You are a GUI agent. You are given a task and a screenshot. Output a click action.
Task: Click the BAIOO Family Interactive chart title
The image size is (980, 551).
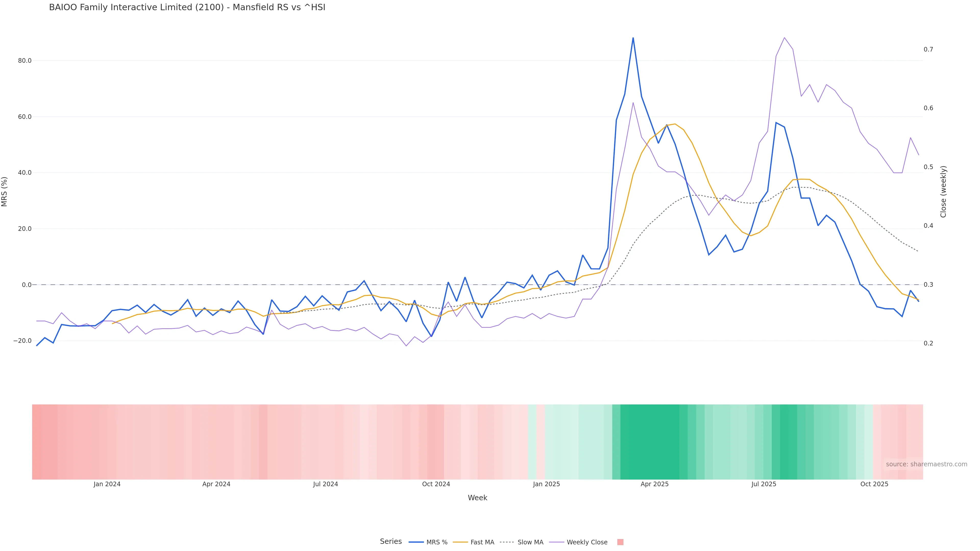tap(187, 8)
